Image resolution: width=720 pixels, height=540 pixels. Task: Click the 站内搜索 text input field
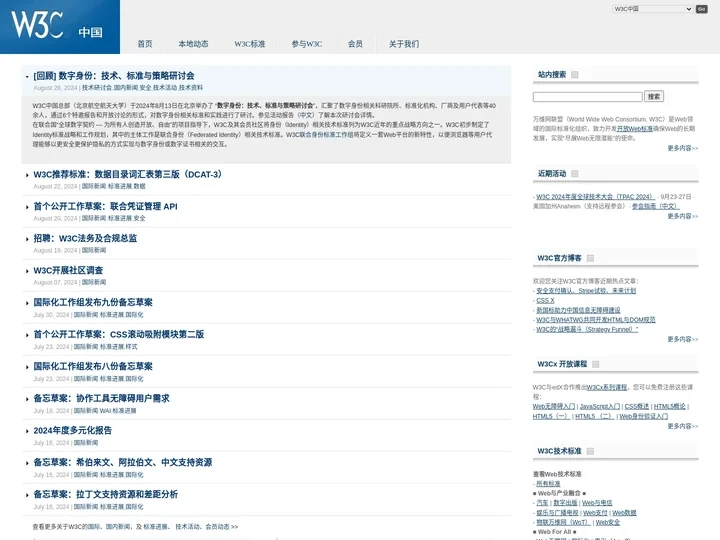click(587, 97)
